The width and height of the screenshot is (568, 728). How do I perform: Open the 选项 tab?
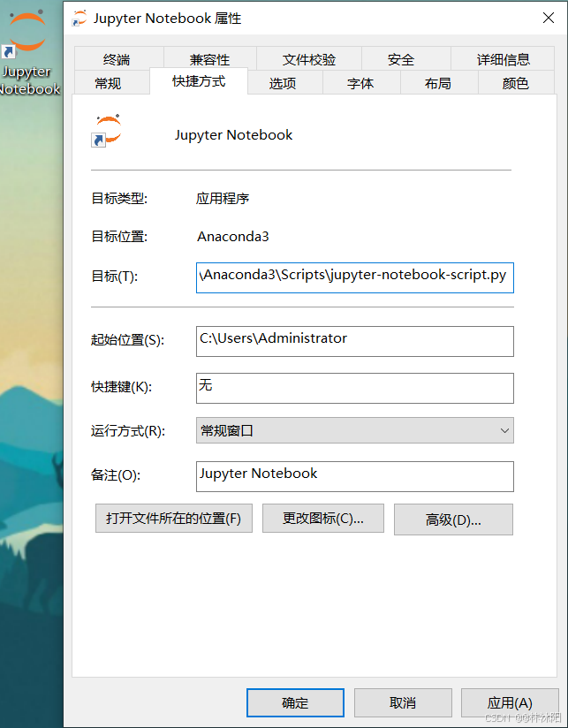click(x=285, y=83)
